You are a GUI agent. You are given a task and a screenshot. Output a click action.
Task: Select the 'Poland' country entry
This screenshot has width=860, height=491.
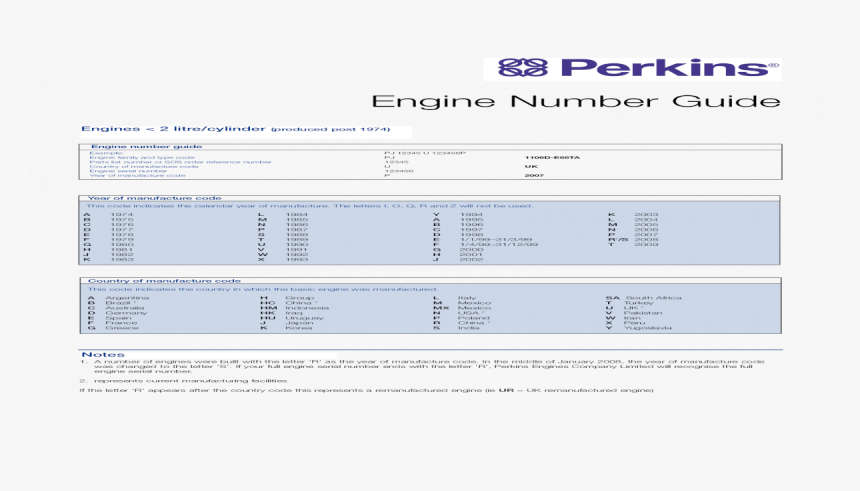(473, 318)
